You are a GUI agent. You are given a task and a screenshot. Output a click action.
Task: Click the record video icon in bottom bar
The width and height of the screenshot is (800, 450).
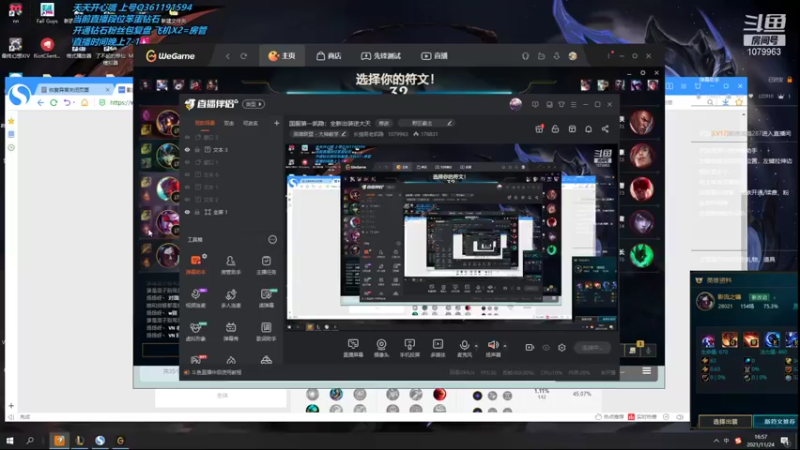(x=530, y=347)
